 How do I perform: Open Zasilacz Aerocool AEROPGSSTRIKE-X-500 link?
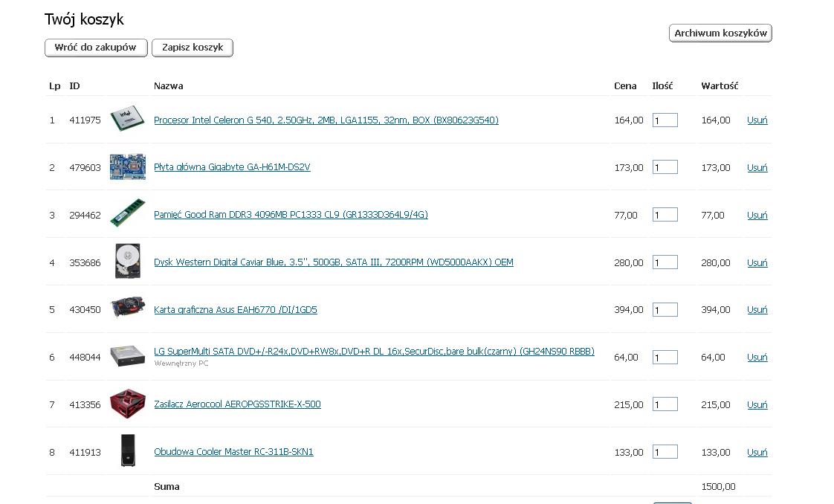click(x=237, y=404)
